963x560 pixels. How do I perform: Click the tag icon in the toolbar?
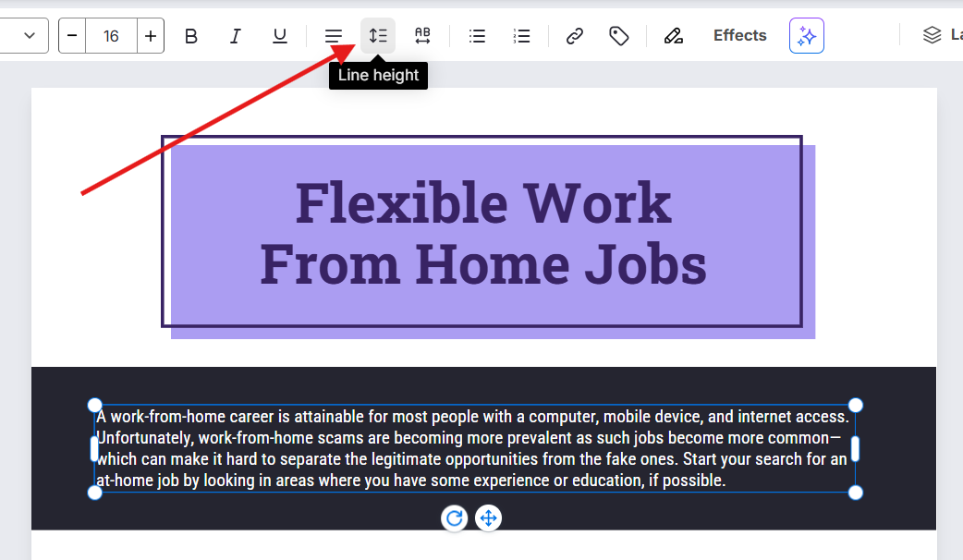click(x=618, y=36)
